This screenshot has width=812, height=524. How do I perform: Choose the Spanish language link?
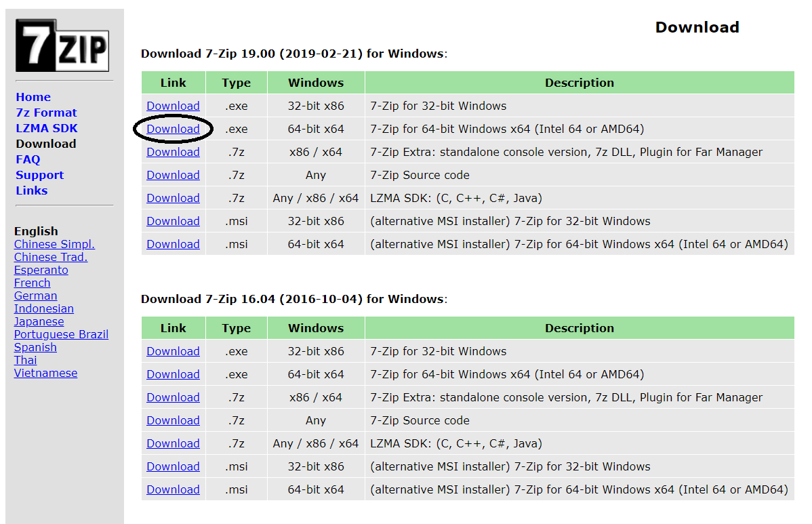click(35, 348)
